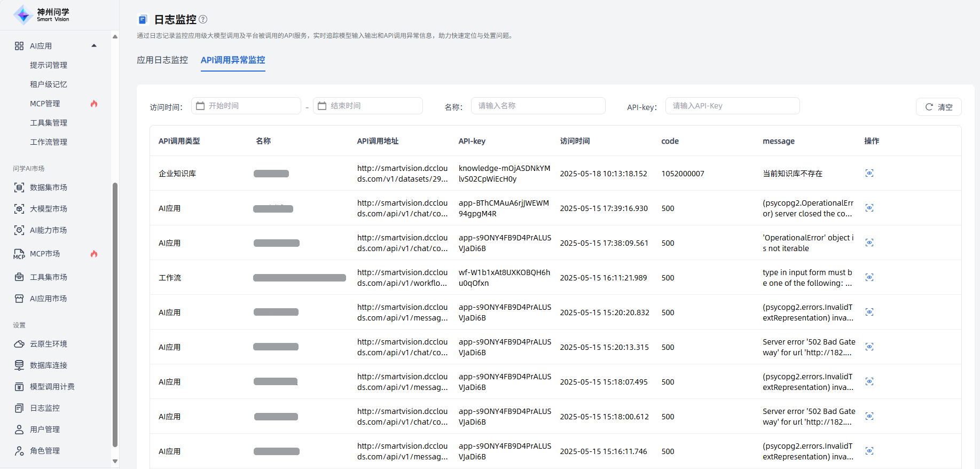
Task: View details for 15:18:07.495 row
Action: tap(869, 381)
